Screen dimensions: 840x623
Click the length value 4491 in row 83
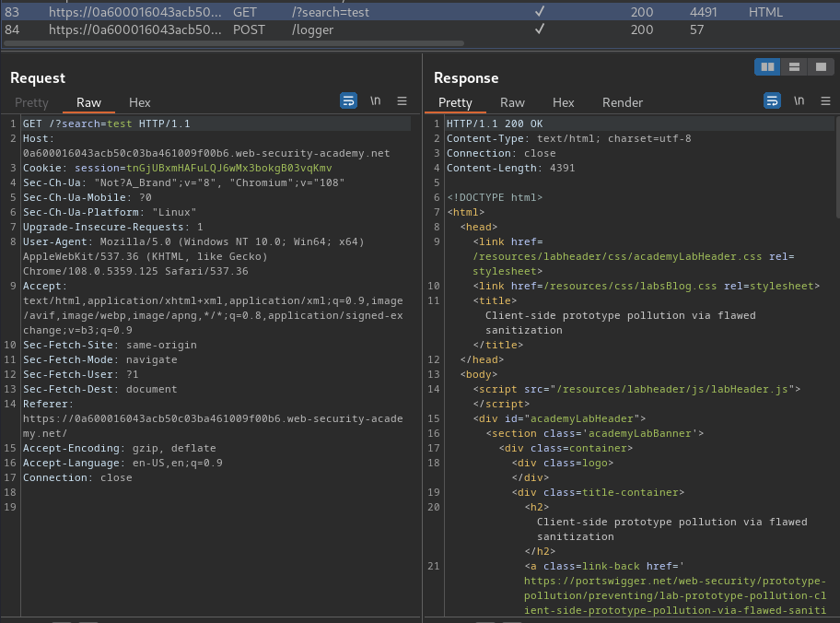pyautogui.click(x=703, y=12)
